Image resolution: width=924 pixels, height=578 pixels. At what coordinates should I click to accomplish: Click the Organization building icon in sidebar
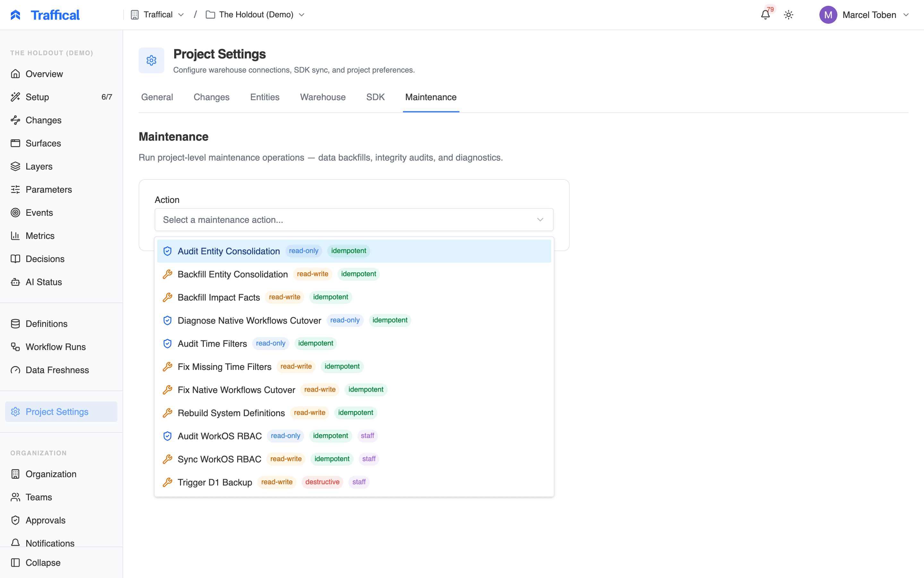click(x=15, y=474)
